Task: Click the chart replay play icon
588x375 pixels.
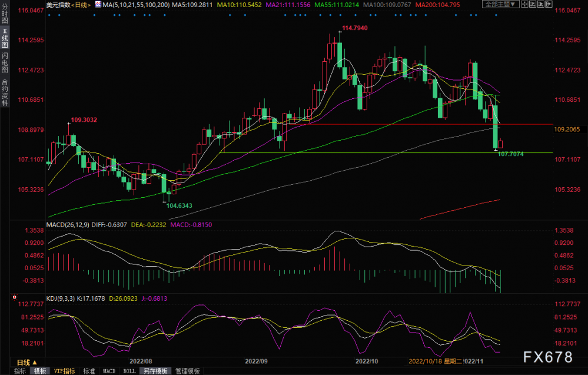Action: 541,5
